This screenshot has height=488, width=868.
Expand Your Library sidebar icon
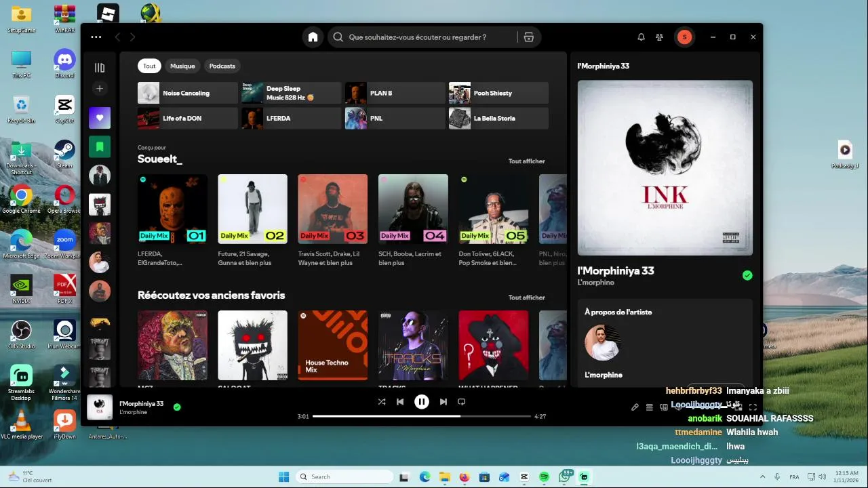(x=100, y=67)
